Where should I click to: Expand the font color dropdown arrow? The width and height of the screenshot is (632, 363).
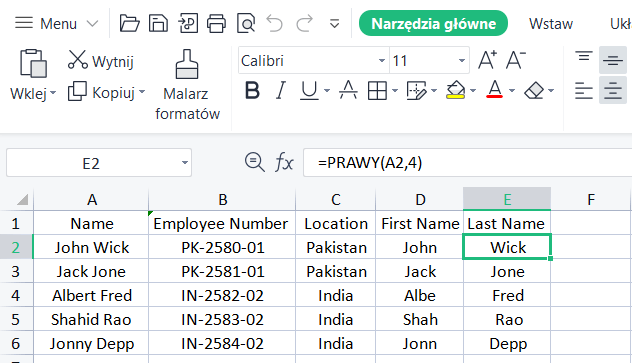coord(512,91)
